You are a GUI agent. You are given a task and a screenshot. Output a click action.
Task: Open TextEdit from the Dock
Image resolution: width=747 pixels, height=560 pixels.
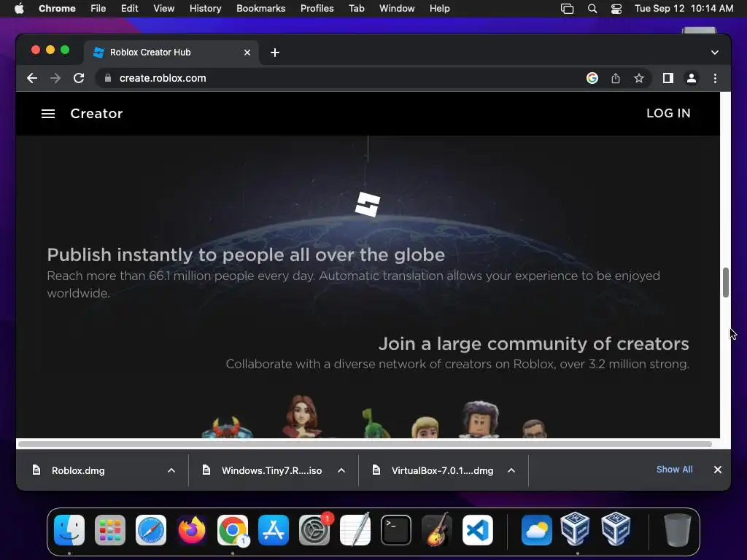pos(355,530)
